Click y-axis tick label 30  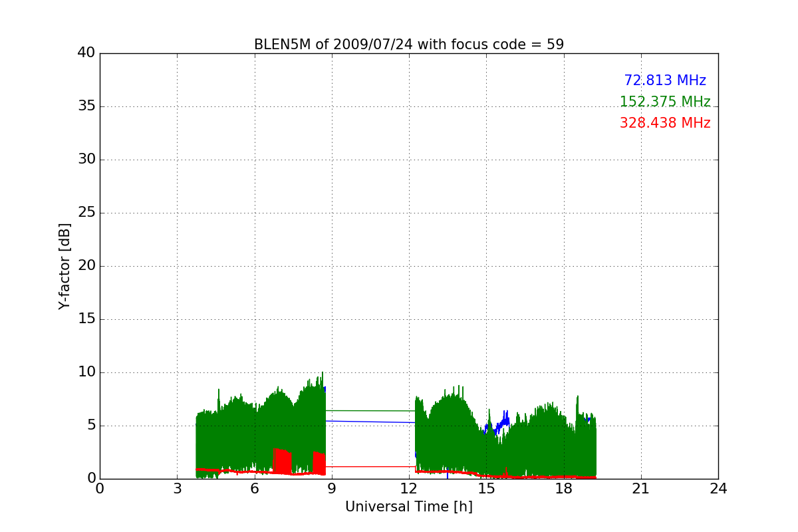86,160
